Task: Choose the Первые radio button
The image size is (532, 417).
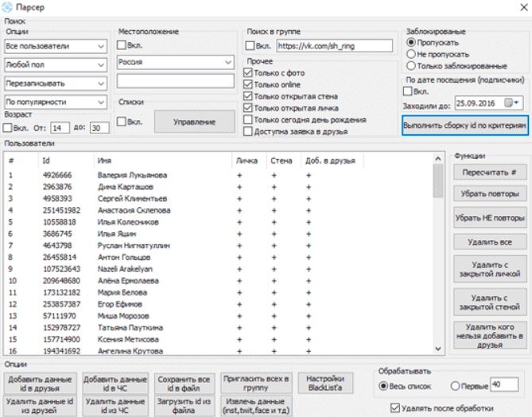Action: 455,386
